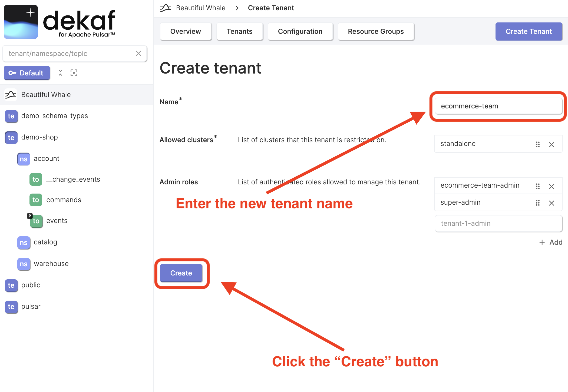Click the ecommerce-team-admin role text

(480, 185)
